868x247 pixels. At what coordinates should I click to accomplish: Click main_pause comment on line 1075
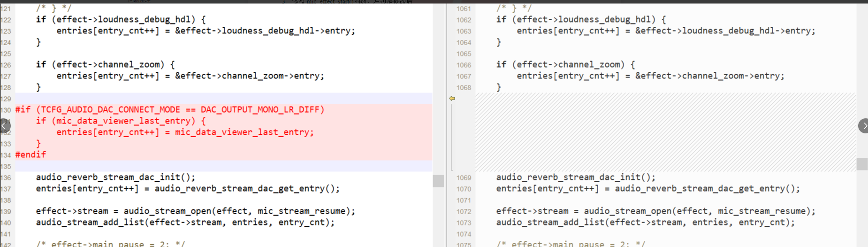571,244
